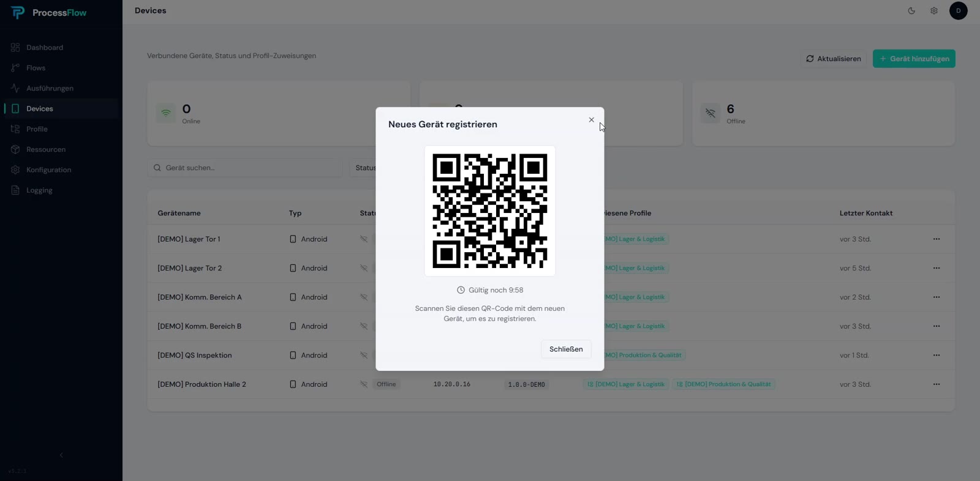Sort by Gerätename column header
The height and width of the screenshot is (481, 980).
(179, 214)
